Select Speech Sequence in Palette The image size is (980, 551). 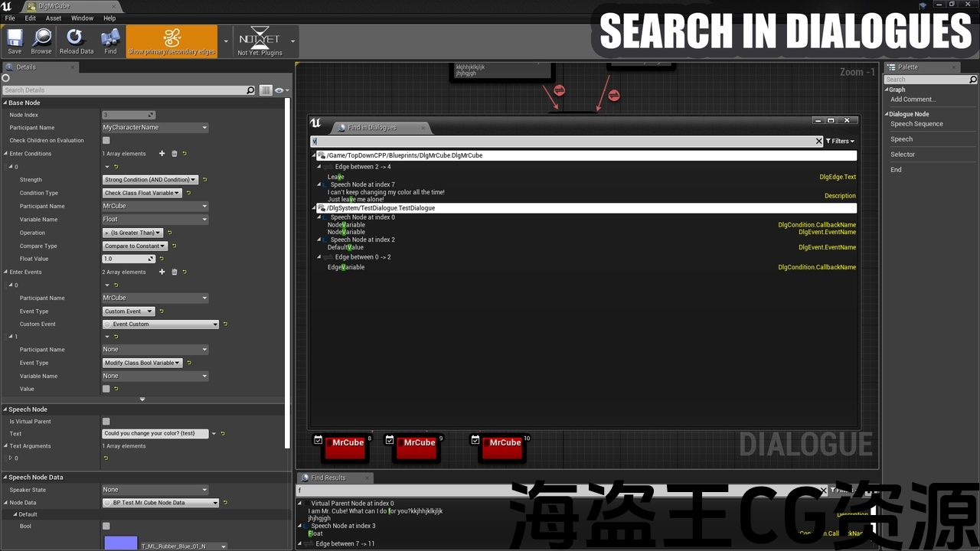pyautogui.click(x=916, y=124)
